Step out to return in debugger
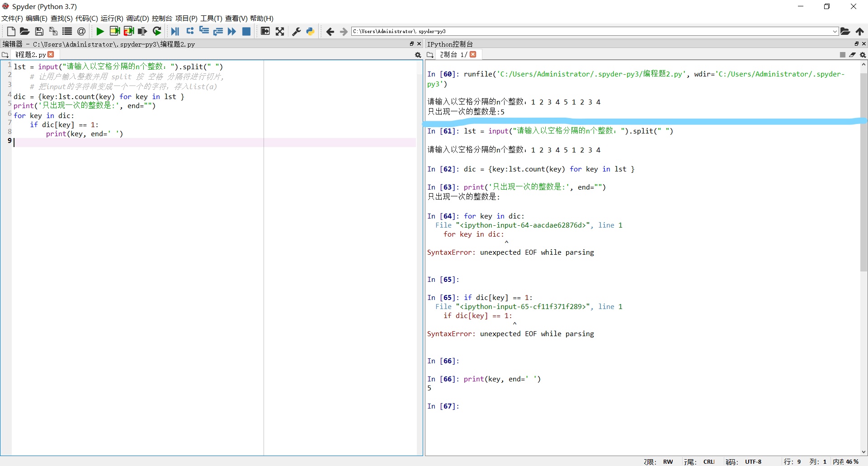This screenshot has width=868, height=466. coord(218,31)
